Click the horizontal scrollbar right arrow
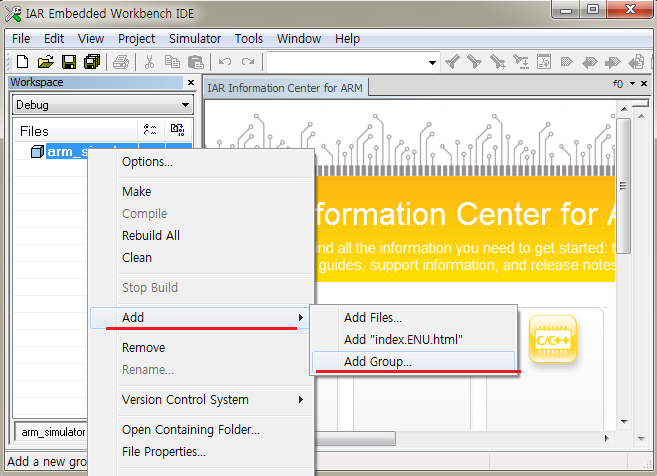 click(x=606, y=438)
